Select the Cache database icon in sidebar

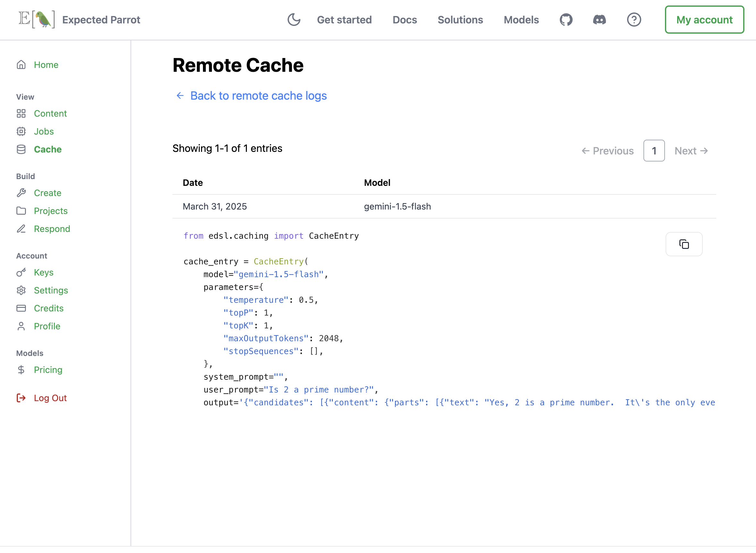pyautogui.click(x=21, y=149)
